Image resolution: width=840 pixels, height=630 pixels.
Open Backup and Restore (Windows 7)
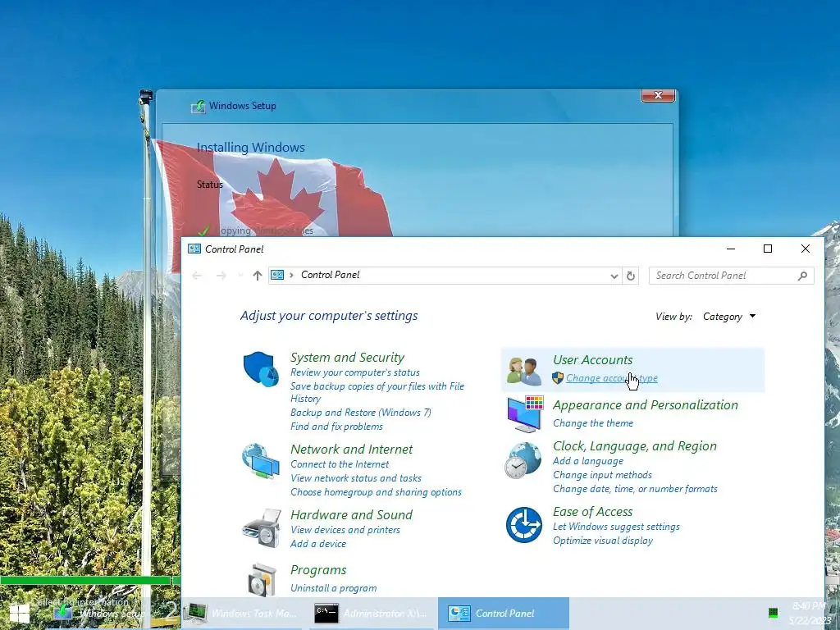click(x=361, y=413)
